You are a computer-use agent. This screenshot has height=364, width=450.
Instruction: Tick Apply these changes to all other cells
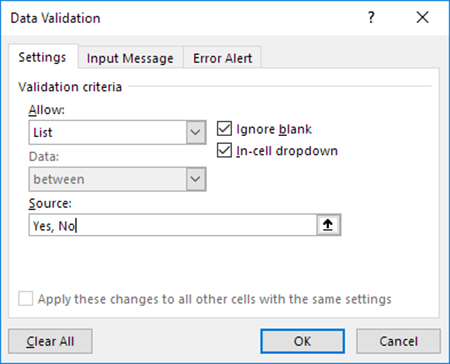[26, 299]
